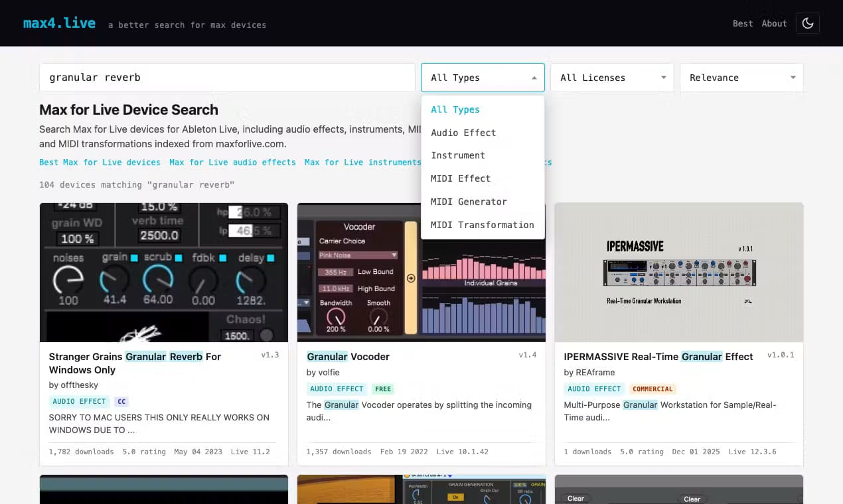
Task: Open Granular Vocoder title link
Action: coord(348,357)
